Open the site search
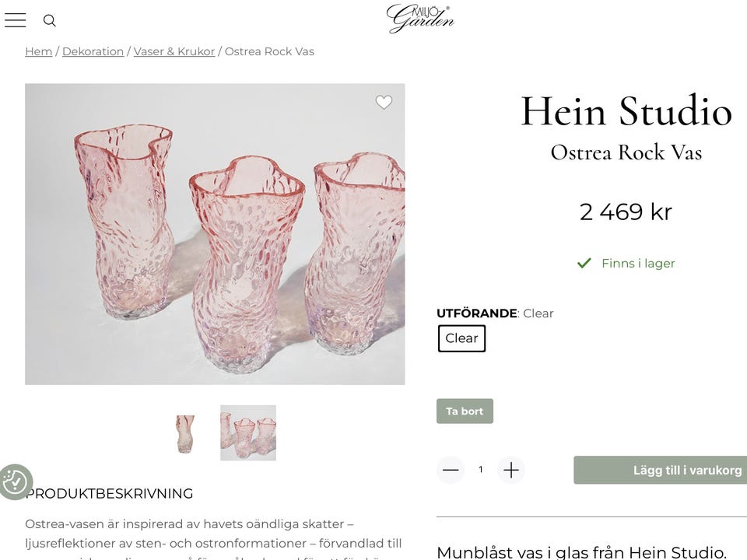The image size is (747, 560). [49, 21]
